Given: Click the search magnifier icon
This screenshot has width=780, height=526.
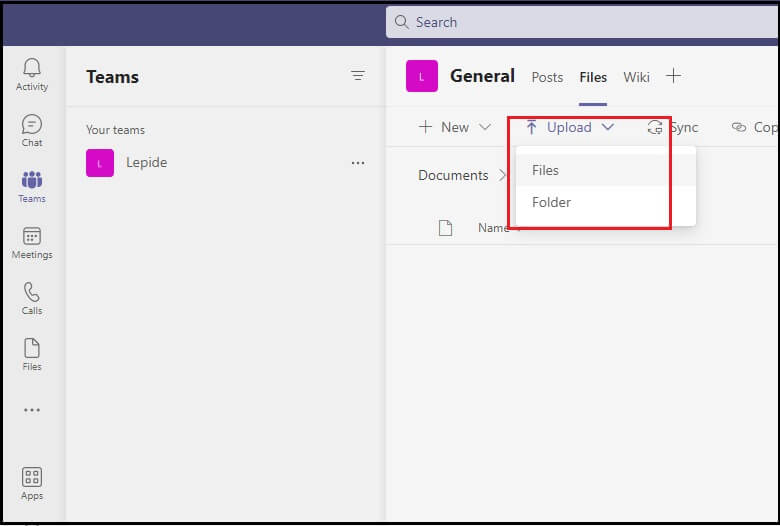Looking at the screenshot, I should pyautogui.click(x=401, y=22).
